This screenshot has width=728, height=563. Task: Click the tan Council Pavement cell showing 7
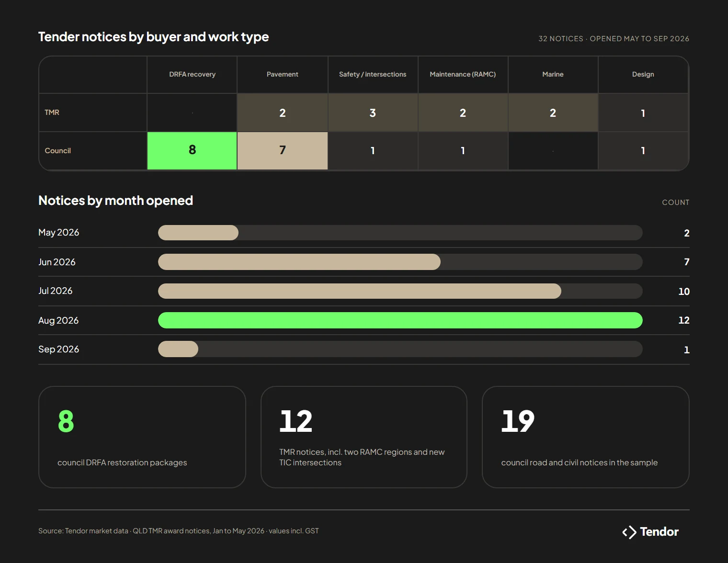283,151
